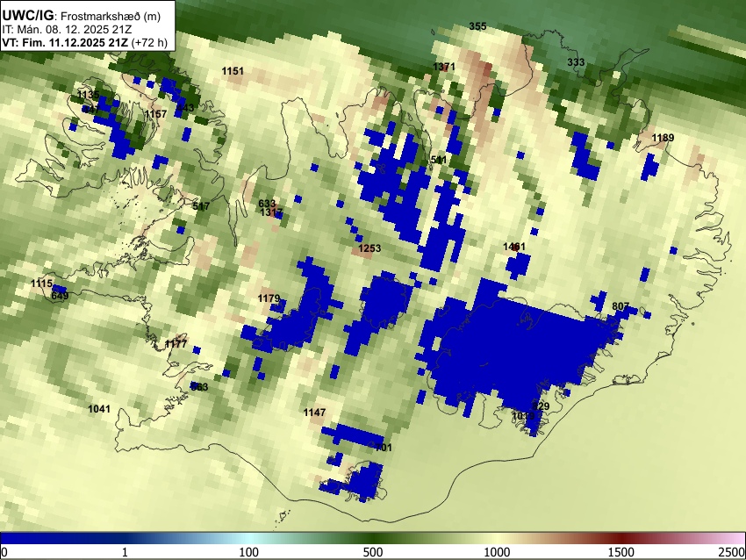Click the 1253 value on the map

pos(369,248)
